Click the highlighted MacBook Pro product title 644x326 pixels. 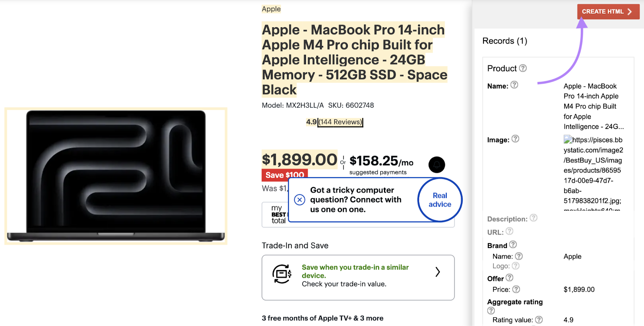(354, 59)
